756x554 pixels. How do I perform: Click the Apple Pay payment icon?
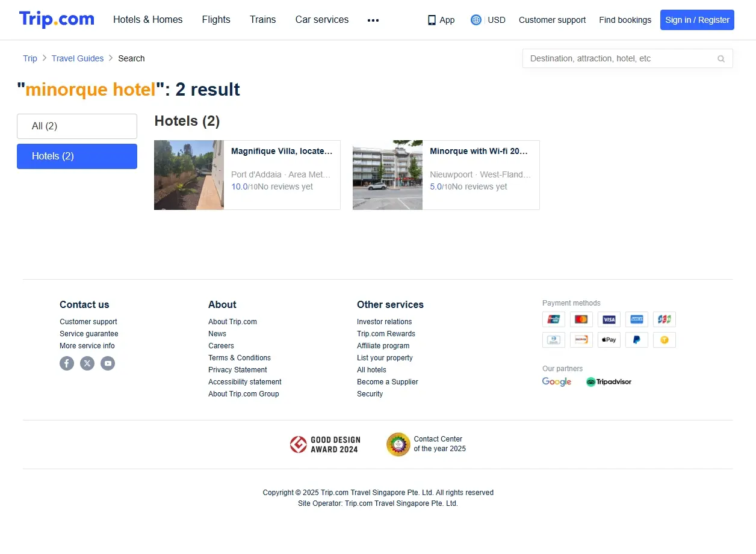pyautogui.click(x=609, y=340)
